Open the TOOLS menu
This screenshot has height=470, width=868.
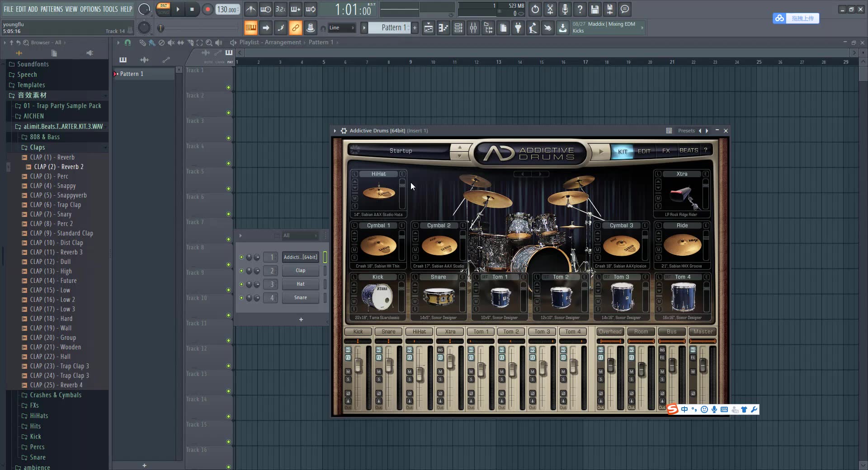110,9
